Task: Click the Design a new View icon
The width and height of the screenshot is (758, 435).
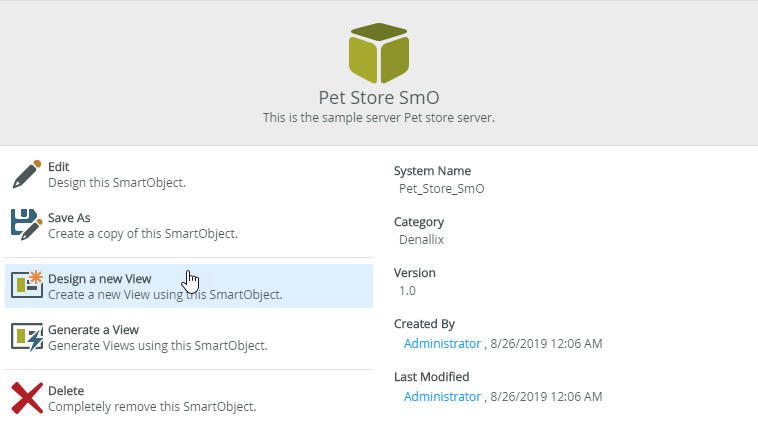Action: click(x=27, y=286)
